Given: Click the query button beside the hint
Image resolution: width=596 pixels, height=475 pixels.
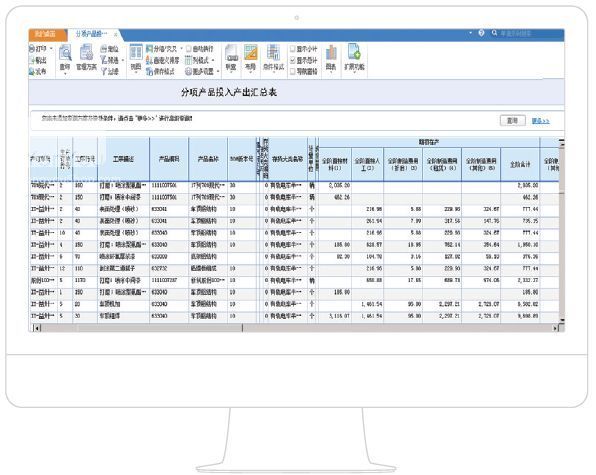Looking at the screenshot, I should click(x=512, y=121).
